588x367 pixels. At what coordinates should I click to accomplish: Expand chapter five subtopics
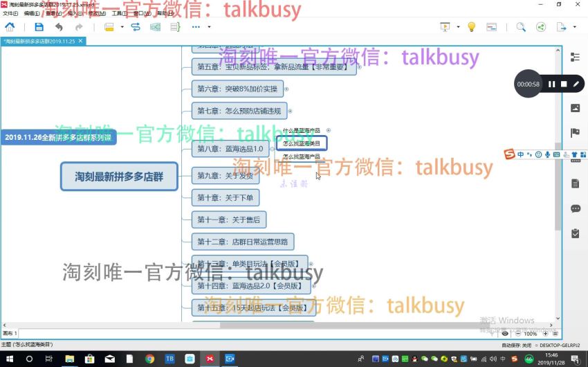pyautogui.click(x=360, y=66)
